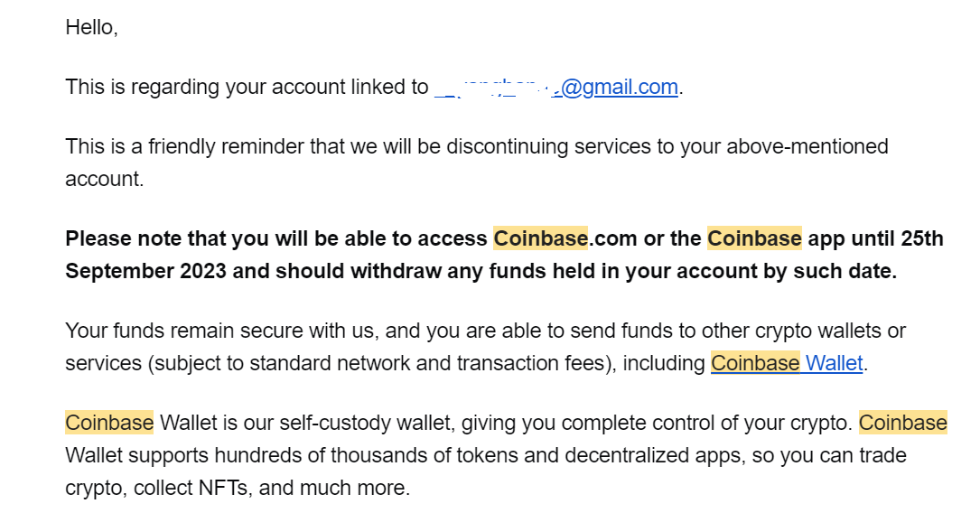Click the bold '25th' date text

click(922, 238)
